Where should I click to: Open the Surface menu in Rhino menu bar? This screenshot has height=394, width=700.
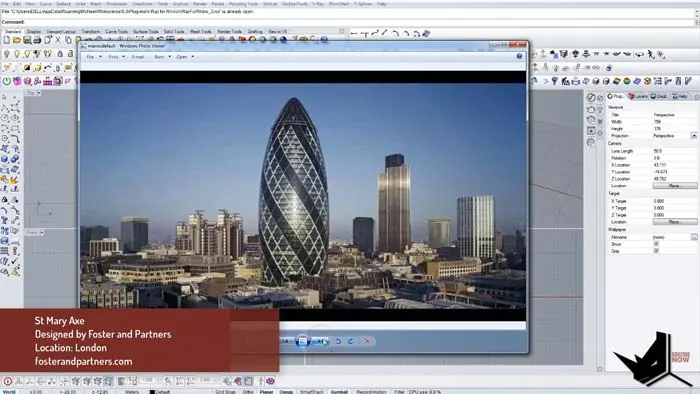63,4
